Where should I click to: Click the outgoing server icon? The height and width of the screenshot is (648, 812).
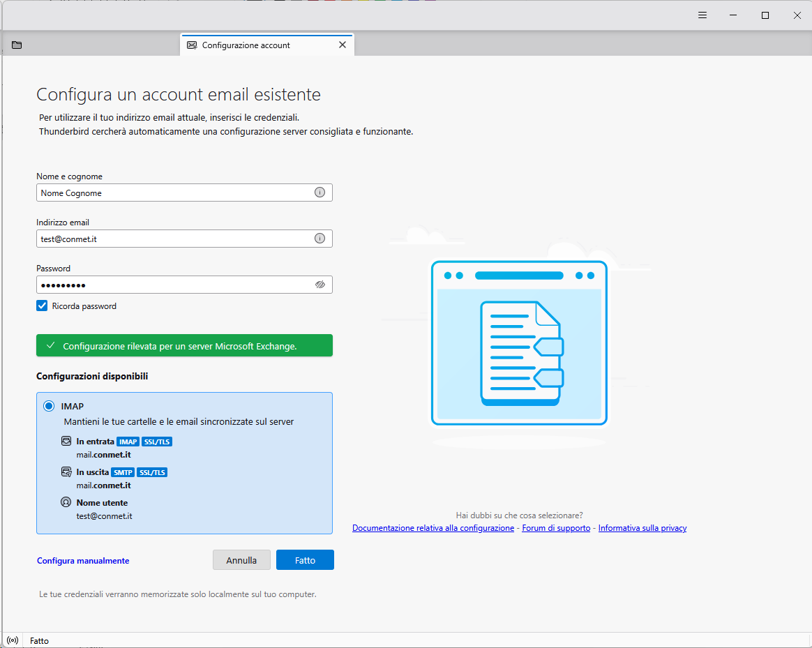pyautogui.click(x=66, y=472)
